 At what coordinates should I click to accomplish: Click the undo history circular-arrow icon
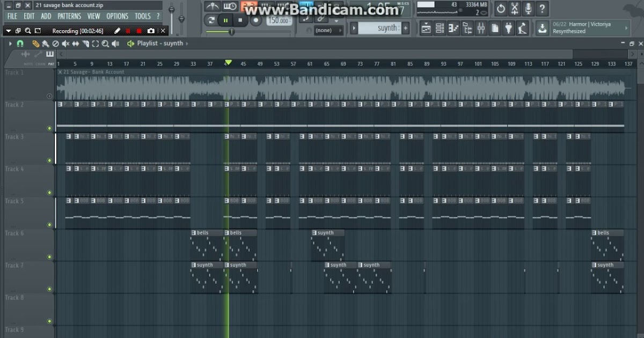pos(501,9)
